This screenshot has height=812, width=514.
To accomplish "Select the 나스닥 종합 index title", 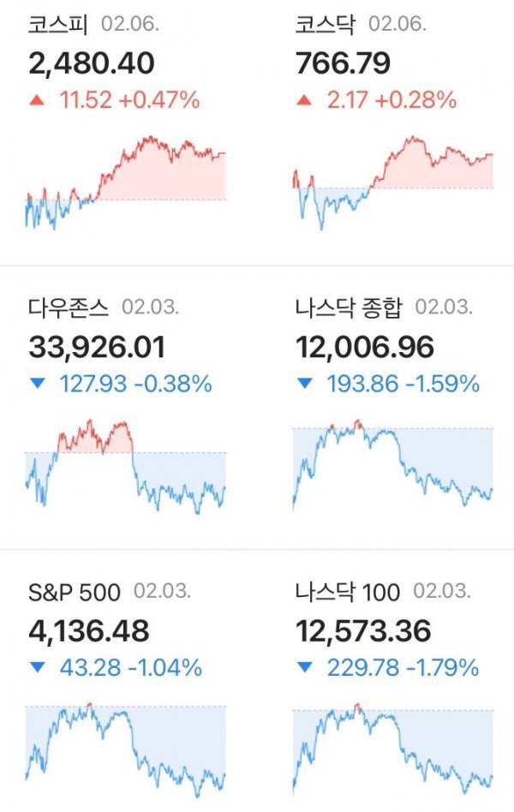I will point(349,307).
